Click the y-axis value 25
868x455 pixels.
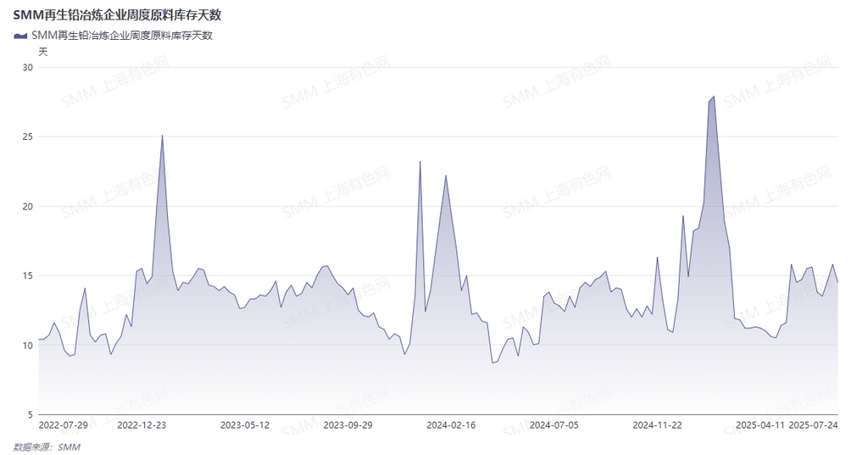click(x=28, y=136)
